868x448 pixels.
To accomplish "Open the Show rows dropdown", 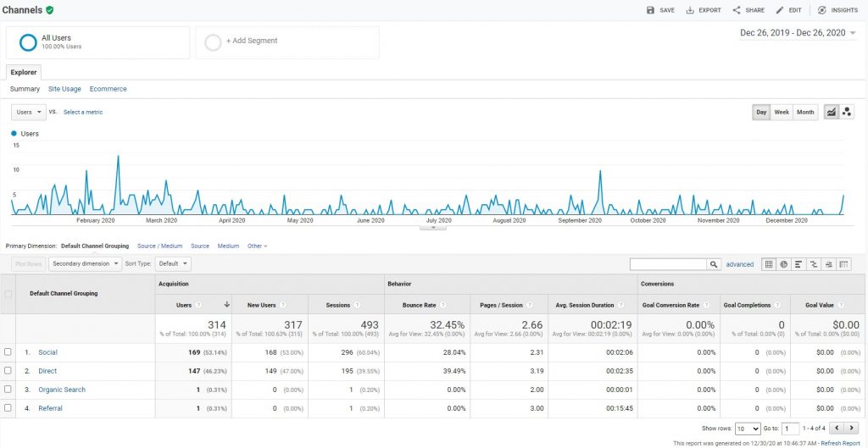I will pyautogui.click(x=748, y=429).
